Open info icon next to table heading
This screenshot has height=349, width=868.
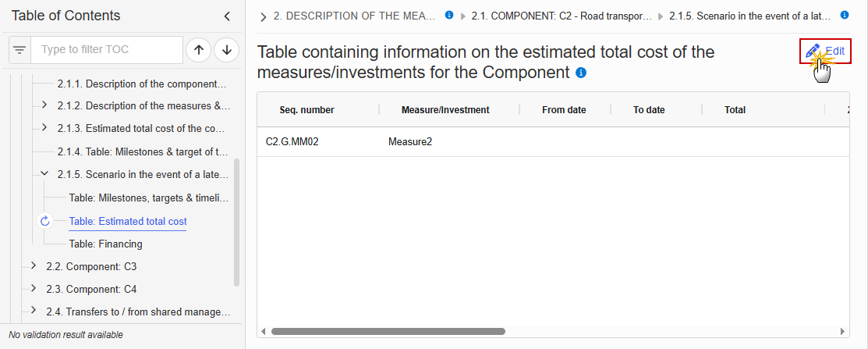pyautogui.click(x=581, y=73)
